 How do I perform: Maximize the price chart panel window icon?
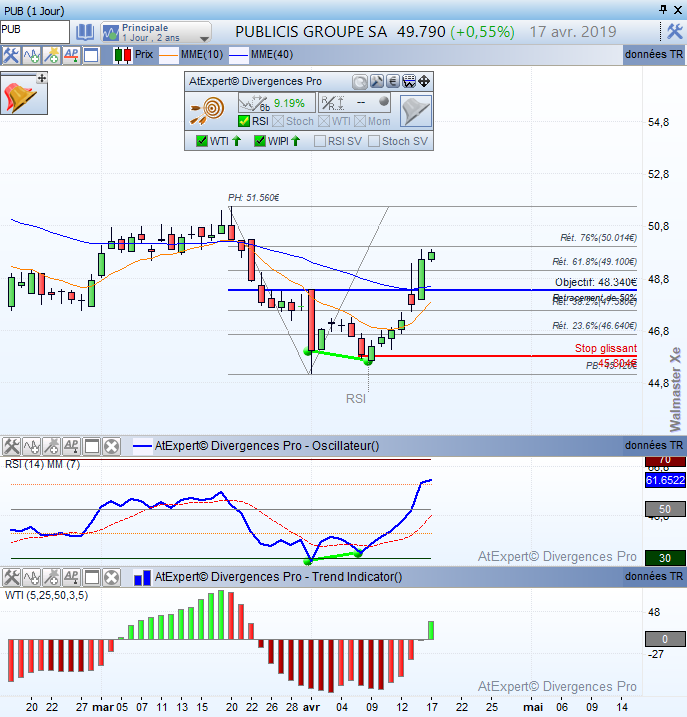tap(91, 55)
